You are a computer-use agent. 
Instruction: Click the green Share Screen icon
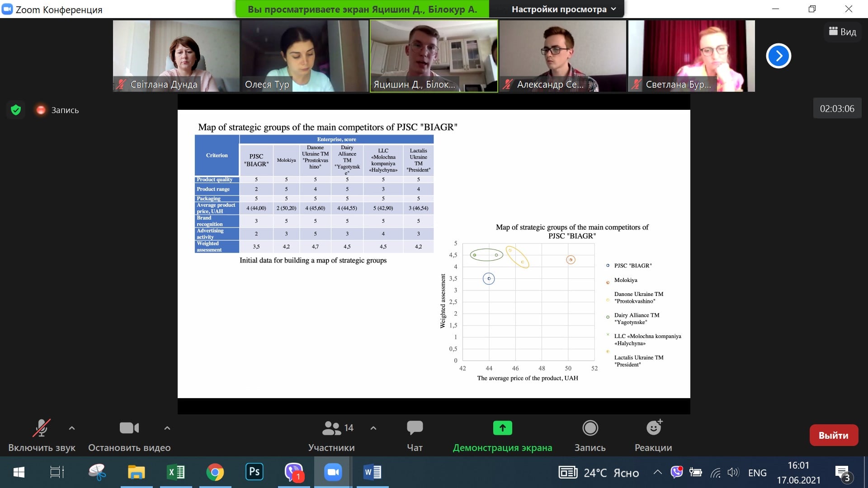coord(502,428)
